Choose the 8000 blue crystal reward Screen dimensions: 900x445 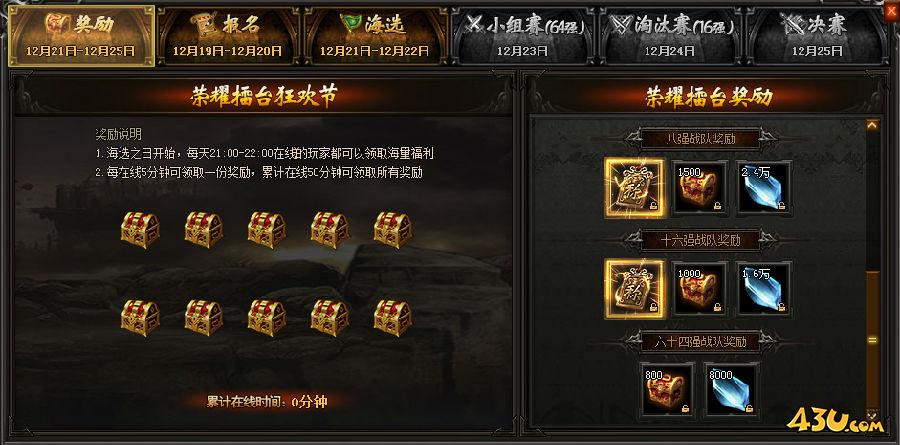[x=732, y=389]
